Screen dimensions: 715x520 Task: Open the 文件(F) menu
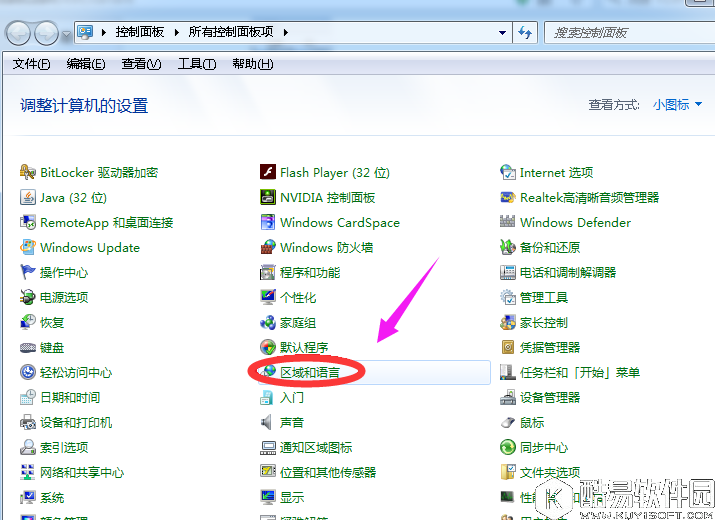(31, 64)
